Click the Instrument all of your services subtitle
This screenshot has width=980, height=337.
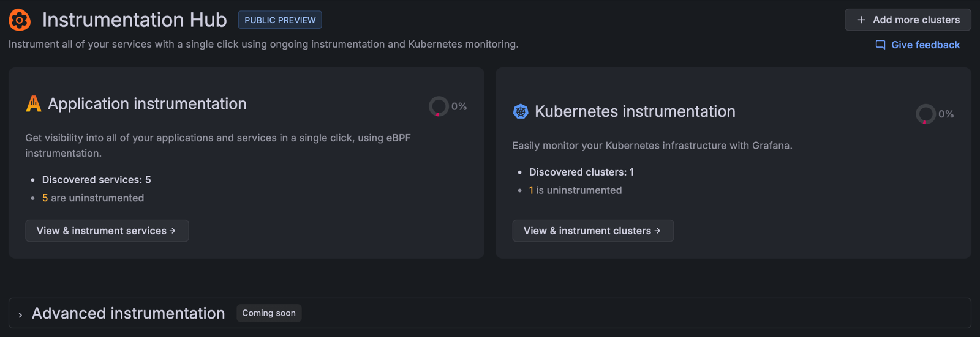coord(263,44)
